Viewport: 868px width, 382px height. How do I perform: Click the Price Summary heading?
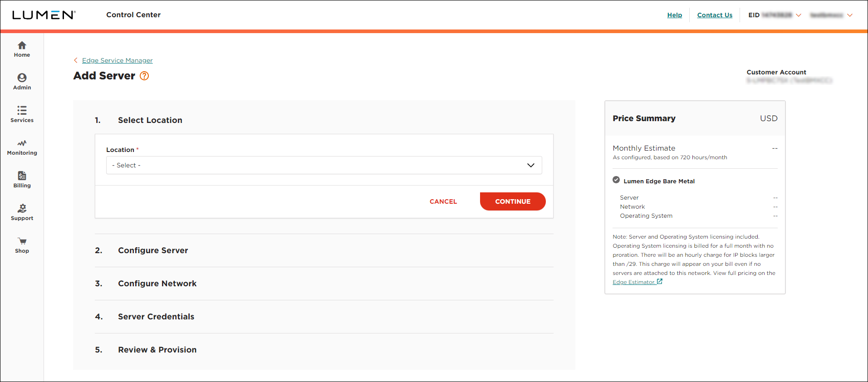pos(644,118)
